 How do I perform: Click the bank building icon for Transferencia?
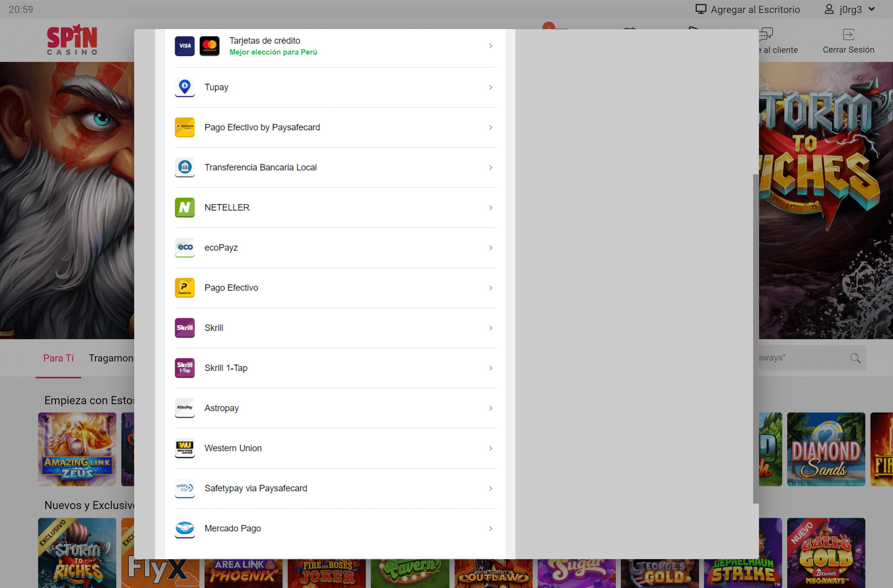pyautogui.click(x=185, y=167)
